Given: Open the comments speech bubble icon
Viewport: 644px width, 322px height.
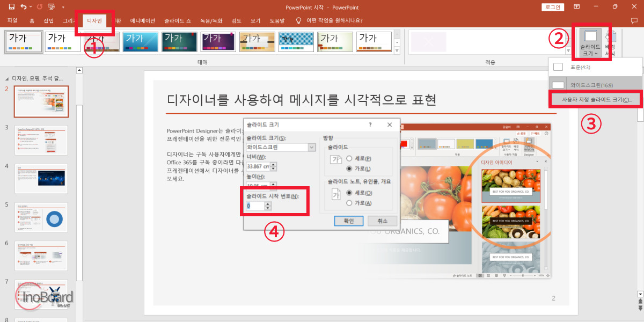Looking at the screenshot, I should click(634, 20).
